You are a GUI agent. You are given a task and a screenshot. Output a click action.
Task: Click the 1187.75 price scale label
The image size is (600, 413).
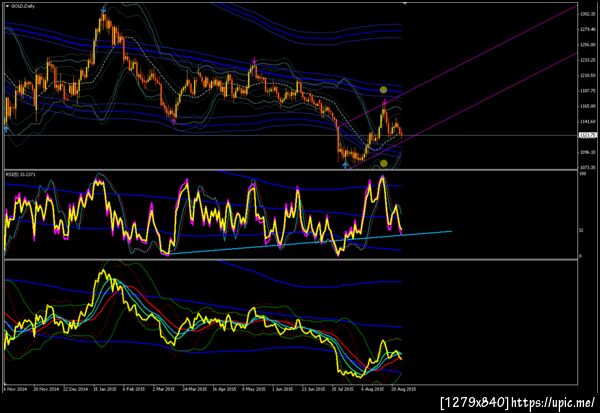tap(587, 91)
